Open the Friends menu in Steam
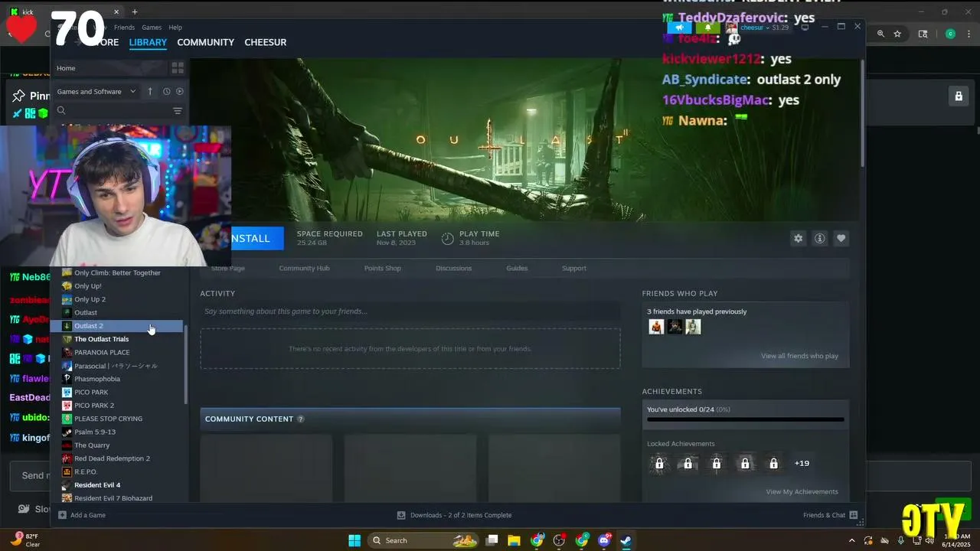This screenshot has height=551, width=980. pos(124,28)
